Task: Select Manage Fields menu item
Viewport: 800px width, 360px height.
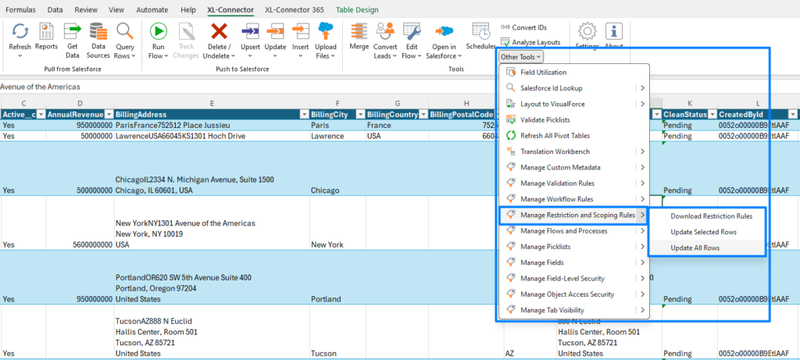Action: coord(574,263)
